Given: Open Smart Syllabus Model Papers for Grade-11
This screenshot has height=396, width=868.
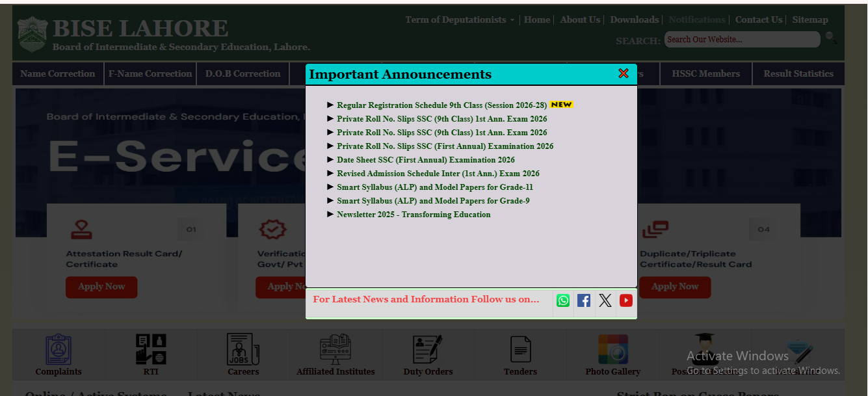Looking at the screenshot, I should 435,187.
